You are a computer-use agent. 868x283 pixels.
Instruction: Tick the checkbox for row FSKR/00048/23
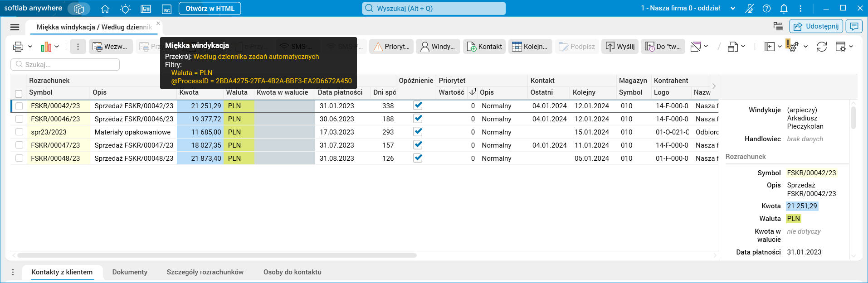tap(19, 158)
